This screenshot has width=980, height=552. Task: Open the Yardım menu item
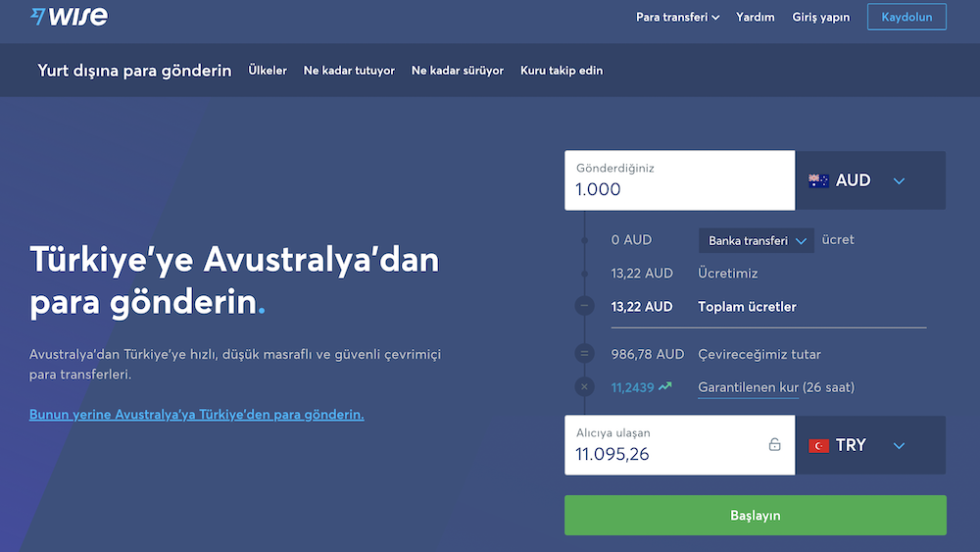point(755,17)
